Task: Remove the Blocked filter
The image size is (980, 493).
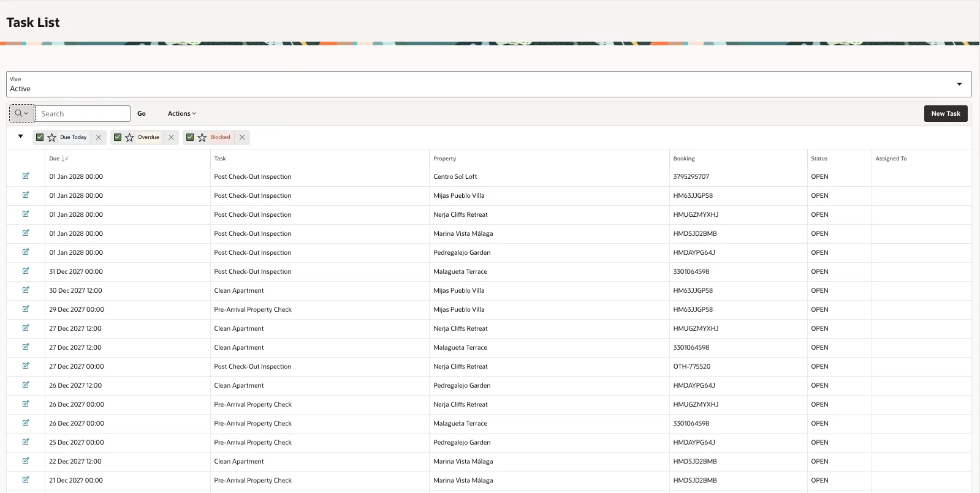Action: 242,137
